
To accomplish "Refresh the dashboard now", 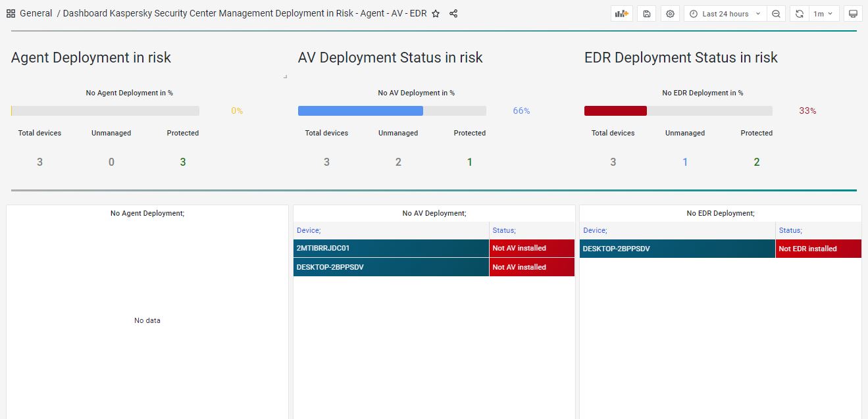I will (x=799, y=14).
